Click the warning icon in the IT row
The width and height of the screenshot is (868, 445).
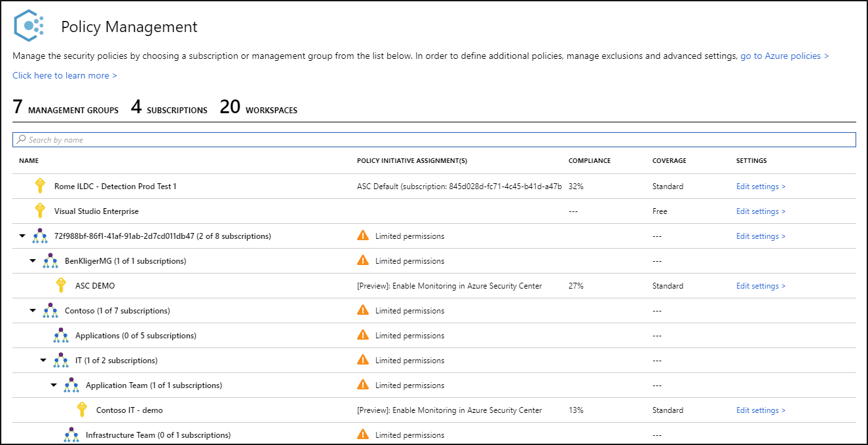(x=363, y=360)
